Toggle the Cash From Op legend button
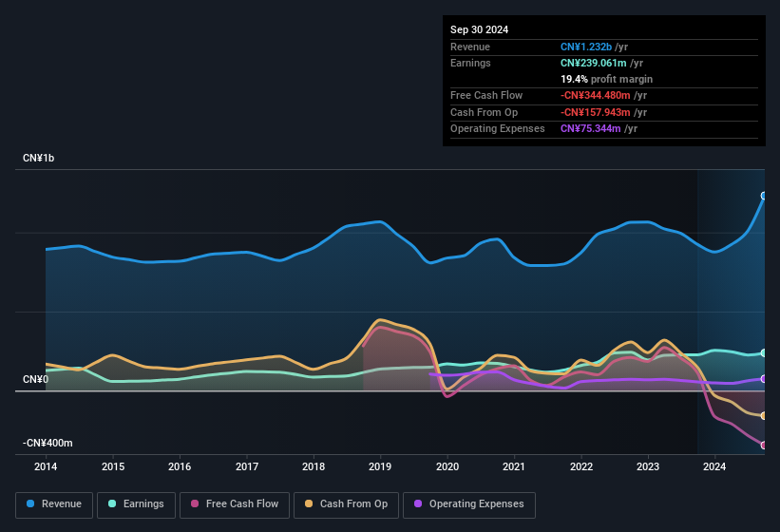780x532 pixels. click(x=346, y=504)
